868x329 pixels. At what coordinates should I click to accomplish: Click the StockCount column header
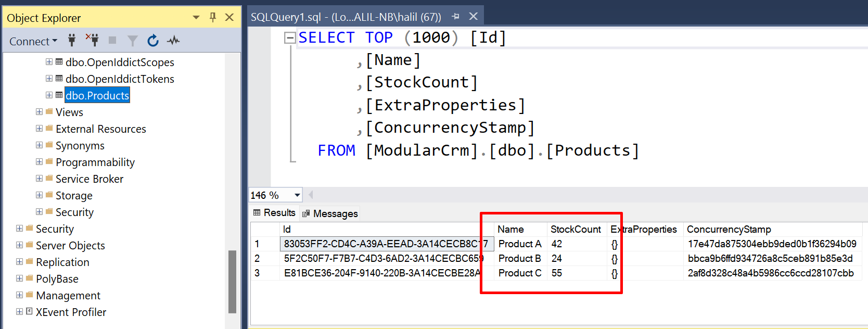pos(576,230)
